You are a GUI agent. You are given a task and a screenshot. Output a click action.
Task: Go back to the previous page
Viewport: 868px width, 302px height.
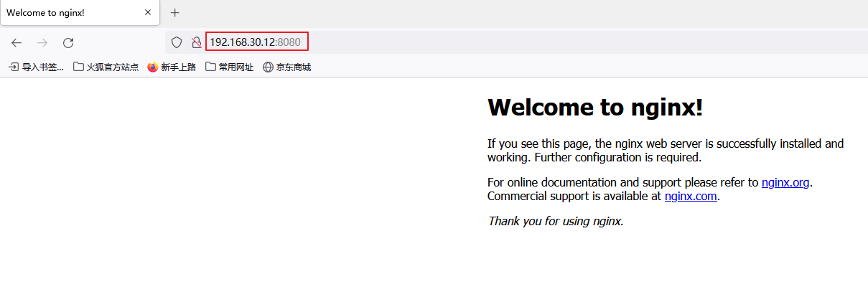click(17, 43)
